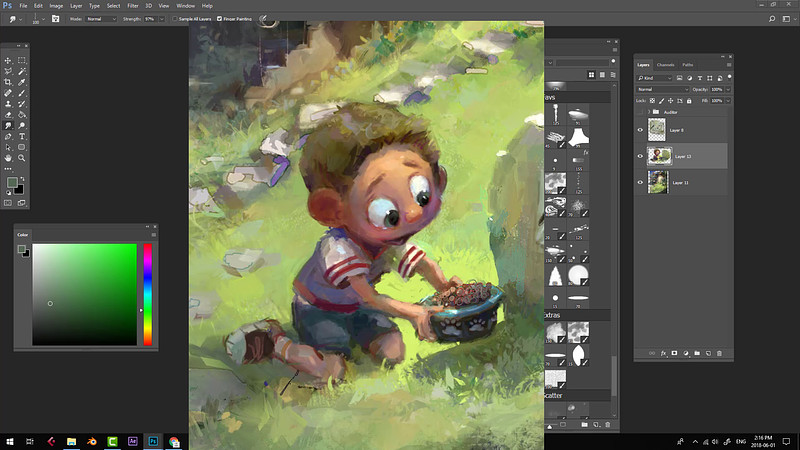Delete layer using Layers panel trash icon
The image size is (800, 450).
click(719, 353)
